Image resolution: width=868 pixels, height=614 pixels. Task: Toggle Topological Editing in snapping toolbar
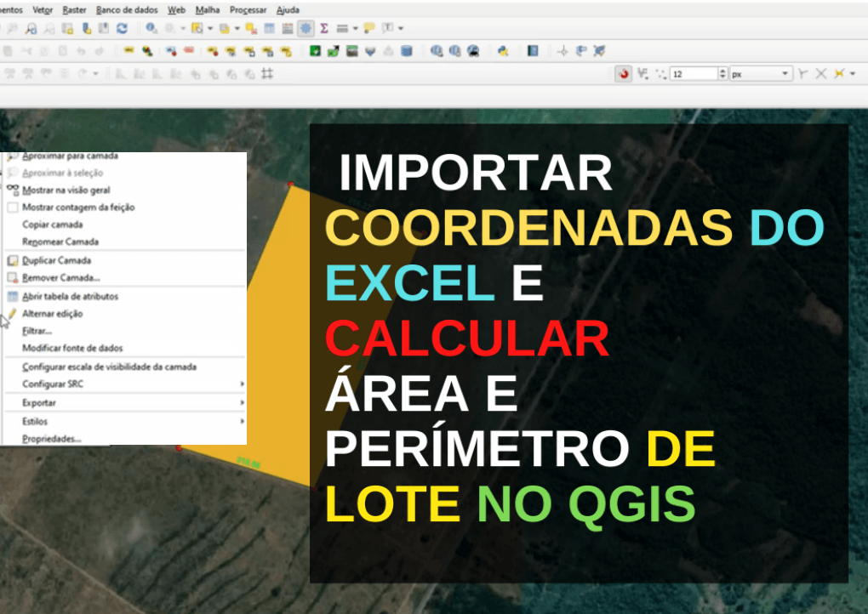pos(802,74)
